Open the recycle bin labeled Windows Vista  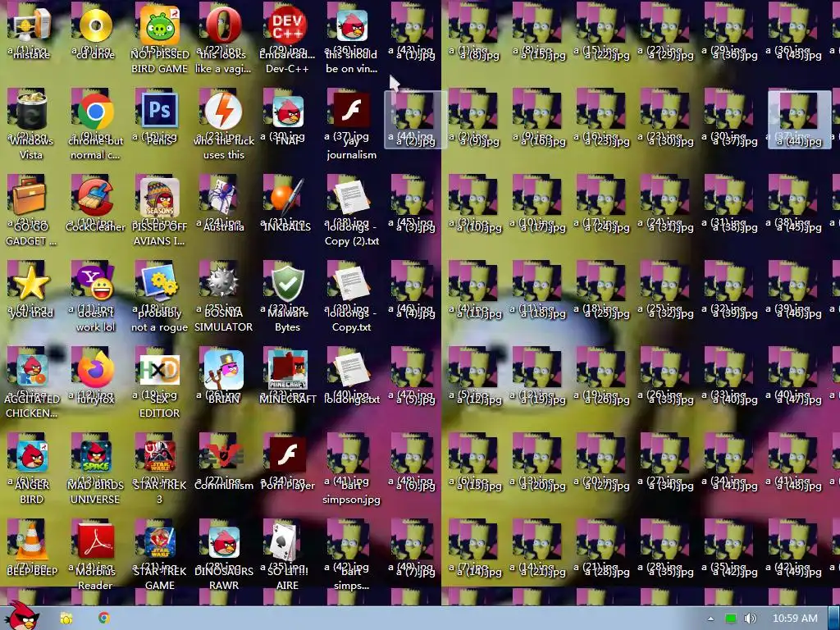pyautogui.click(x=31, y=112)
